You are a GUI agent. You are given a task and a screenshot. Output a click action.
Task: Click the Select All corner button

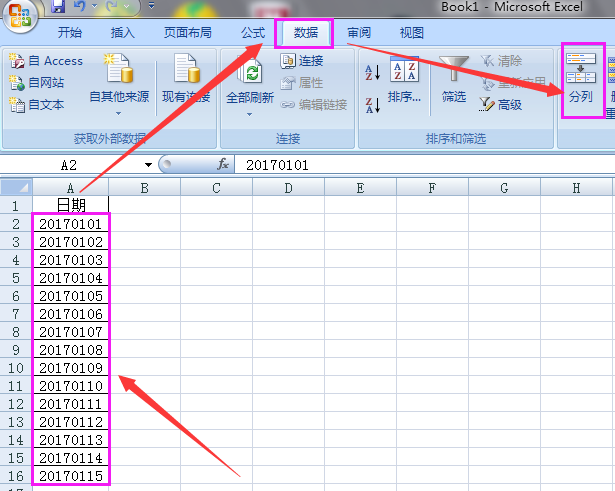pyautogui.click(x=16, y=187)
